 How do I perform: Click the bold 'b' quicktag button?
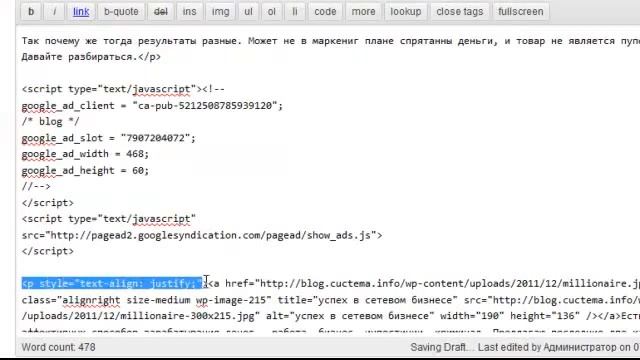pyautogui.click(x=31, y=11)
